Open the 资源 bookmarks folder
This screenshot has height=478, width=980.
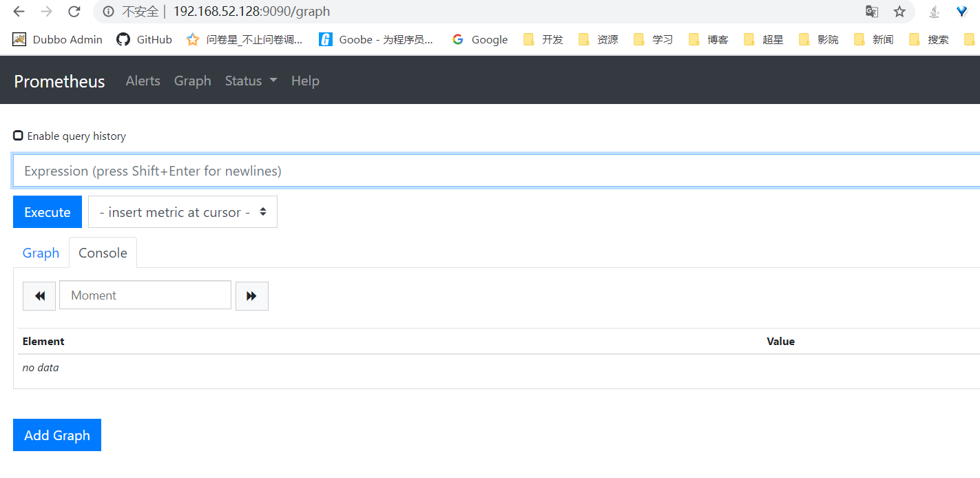598,39
